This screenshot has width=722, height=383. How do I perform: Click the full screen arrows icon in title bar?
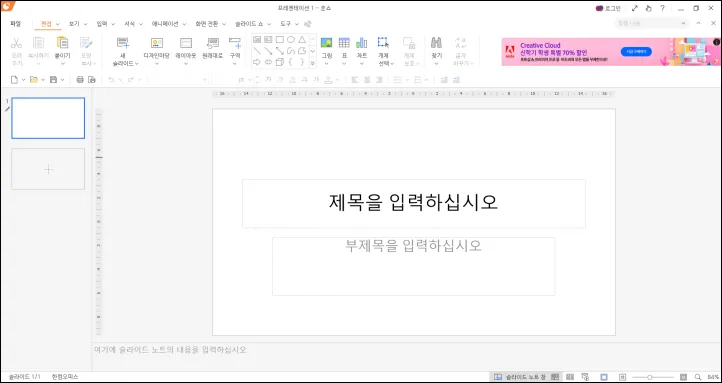click(635, 8)
